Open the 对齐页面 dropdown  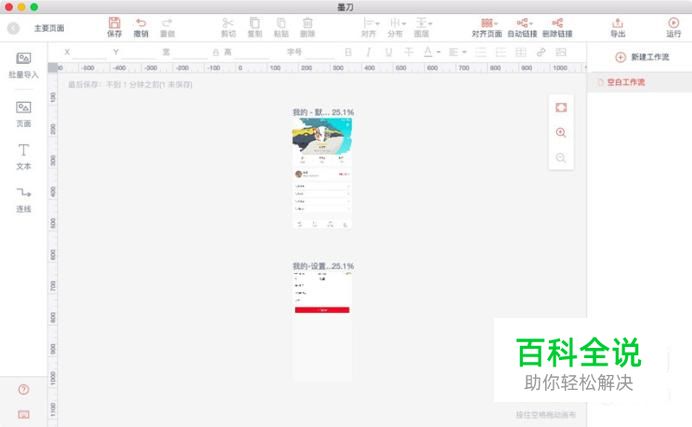489,23
